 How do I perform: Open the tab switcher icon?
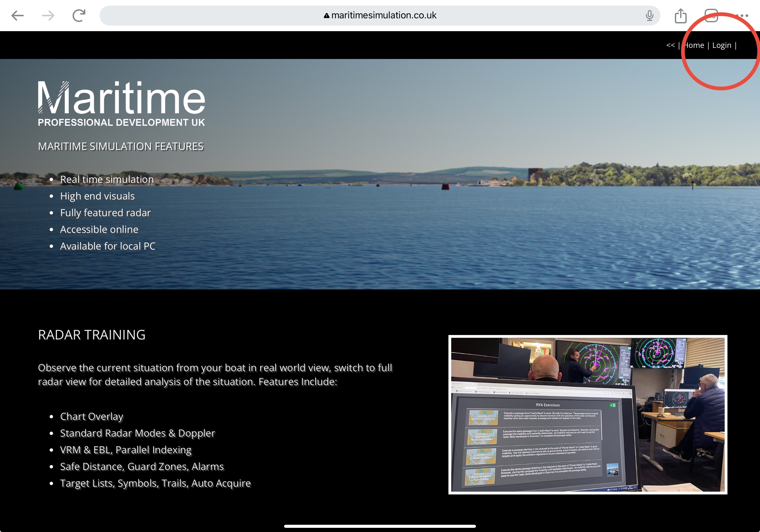point(711,16)
